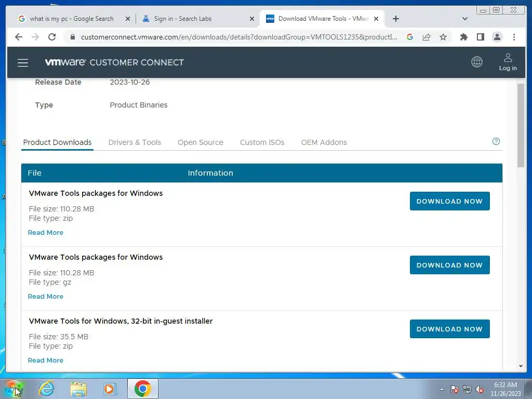Bookmark this page with the star
The image size is (532, 399).
tap(443, 37)
